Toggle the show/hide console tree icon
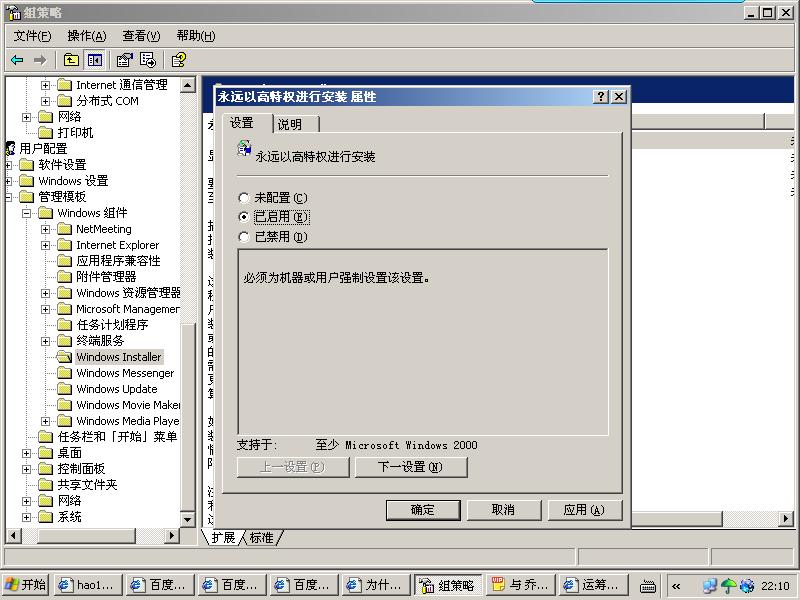The image size is (800, 600). pyautogui.click(x=94, y=60)
